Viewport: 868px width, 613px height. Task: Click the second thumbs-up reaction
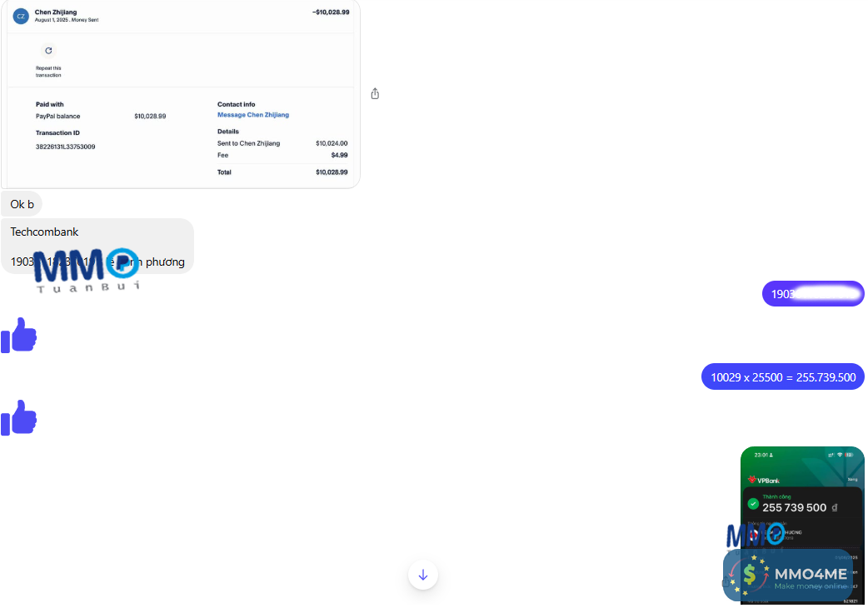click(19, 418)
